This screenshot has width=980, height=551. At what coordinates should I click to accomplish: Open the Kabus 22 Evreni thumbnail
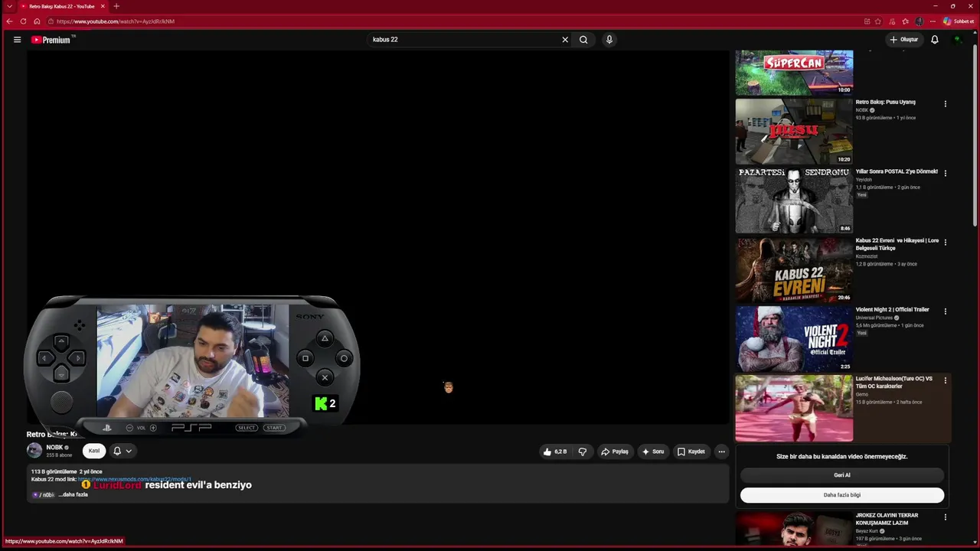794,269
